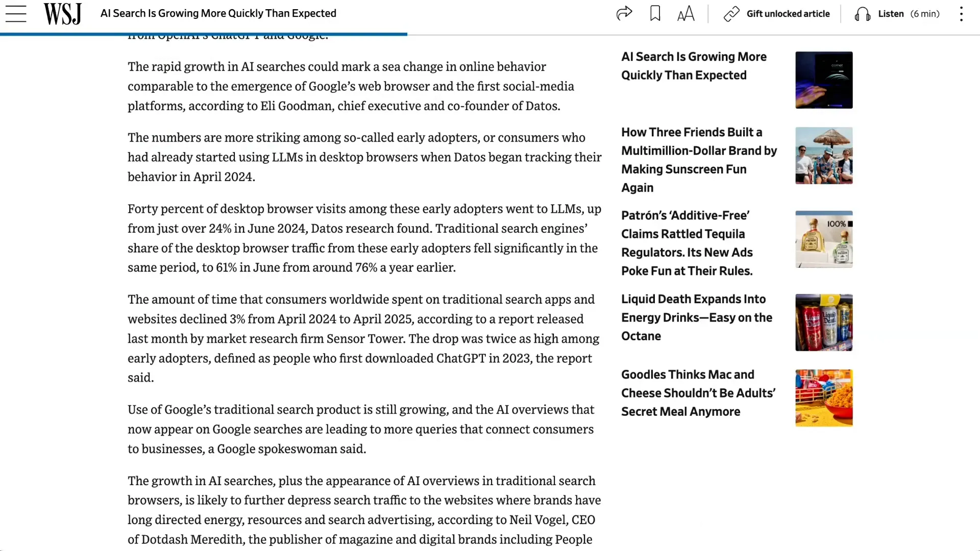The image size is (980, 551).
Task: Open the three-dot more options menu
Action: coord(961,14)
